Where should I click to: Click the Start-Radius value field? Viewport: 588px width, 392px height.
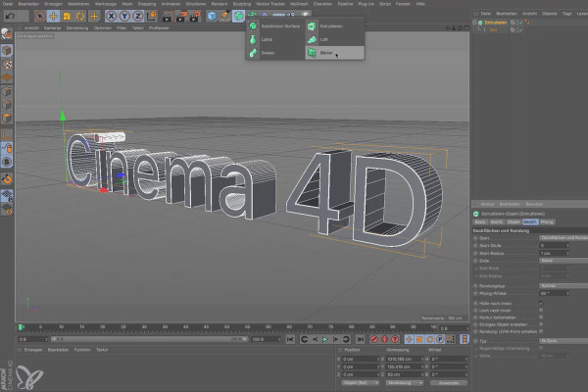click(x=555, y=253)
